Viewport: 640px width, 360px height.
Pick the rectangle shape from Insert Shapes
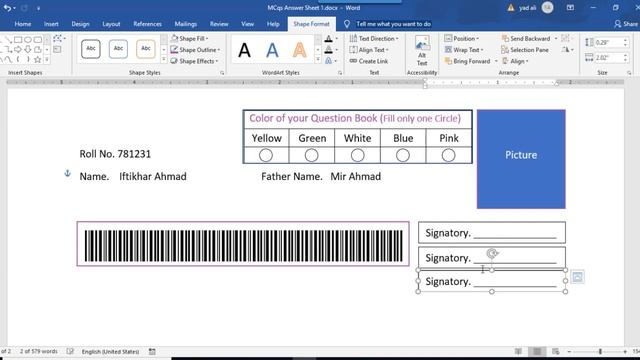coord(18,40)
